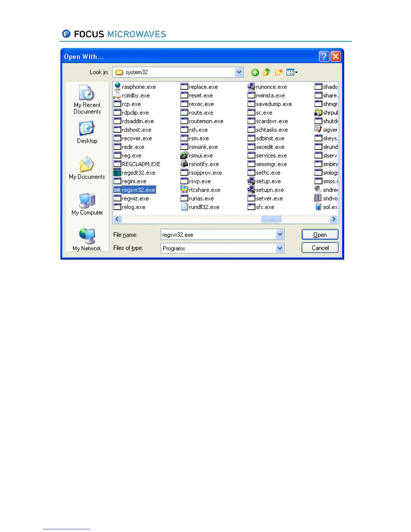Expand the File name dropdown arrow
The height and width of the screenshot is (532, 411).
tap(280, 234)
